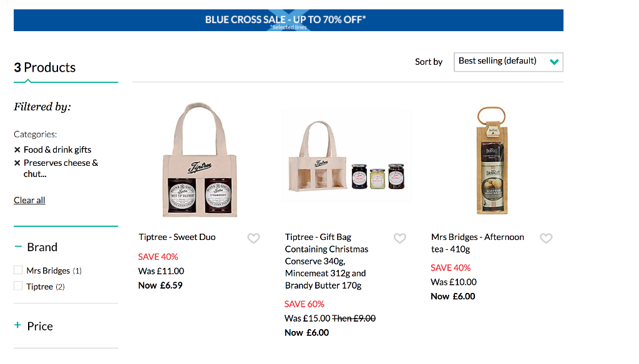Favourite Mrs Bridges Afternoon tea with heart
The image size is (639, 364).
(x=546, y=238)
